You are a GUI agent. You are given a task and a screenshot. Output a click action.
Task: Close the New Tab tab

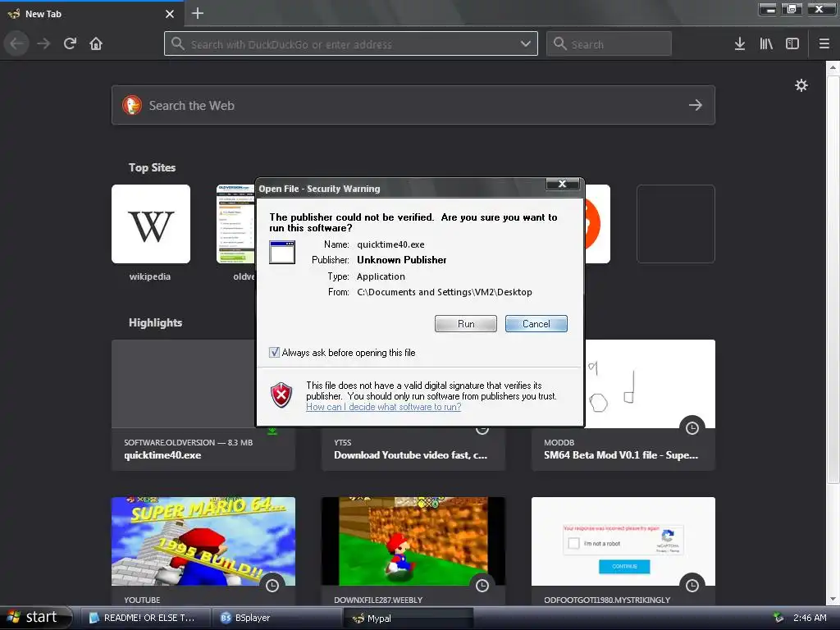(x=170, y=14)
